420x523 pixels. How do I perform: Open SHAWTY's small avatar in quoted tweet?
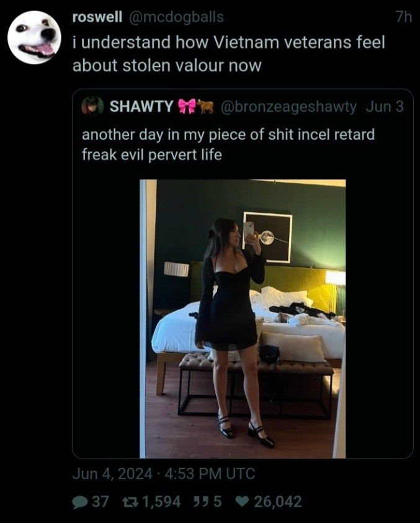(x=92, y=106)
